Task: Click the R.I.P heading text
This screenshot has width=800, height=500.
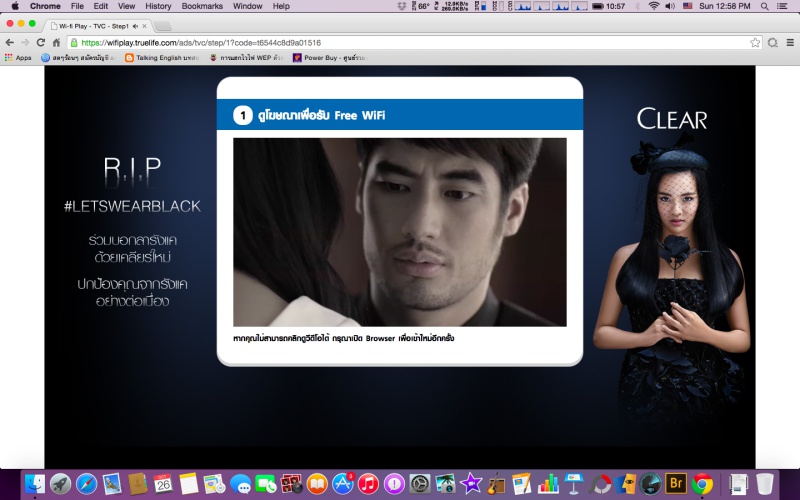Action: (x=132, y=169)
